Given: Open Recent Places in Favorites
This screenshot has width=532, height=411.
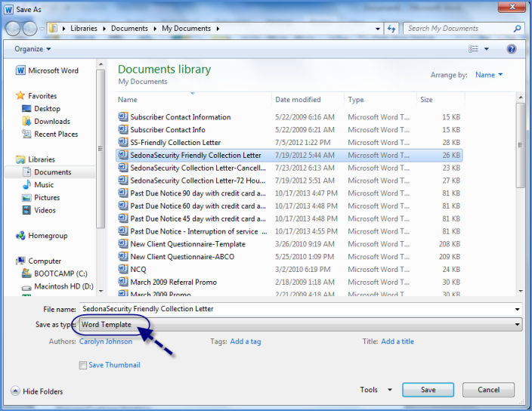Looking at the screenshot, I should [50, 134].
